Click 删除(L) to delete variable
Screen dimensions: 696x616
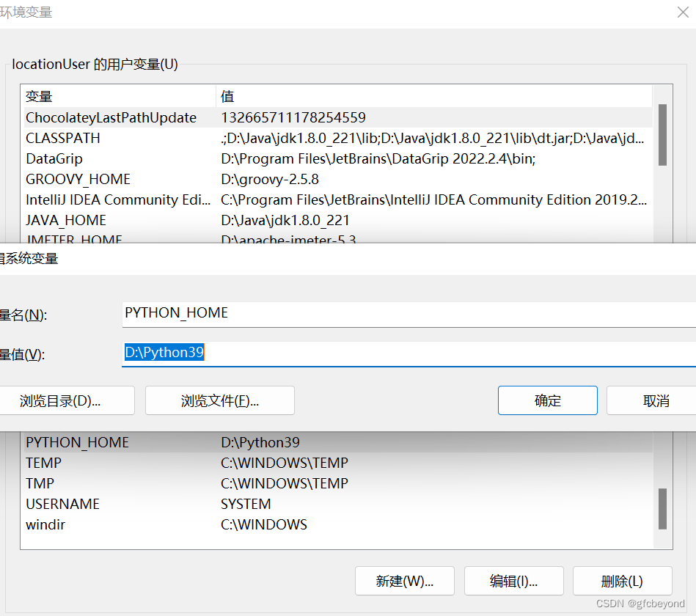tap(622, 581)
